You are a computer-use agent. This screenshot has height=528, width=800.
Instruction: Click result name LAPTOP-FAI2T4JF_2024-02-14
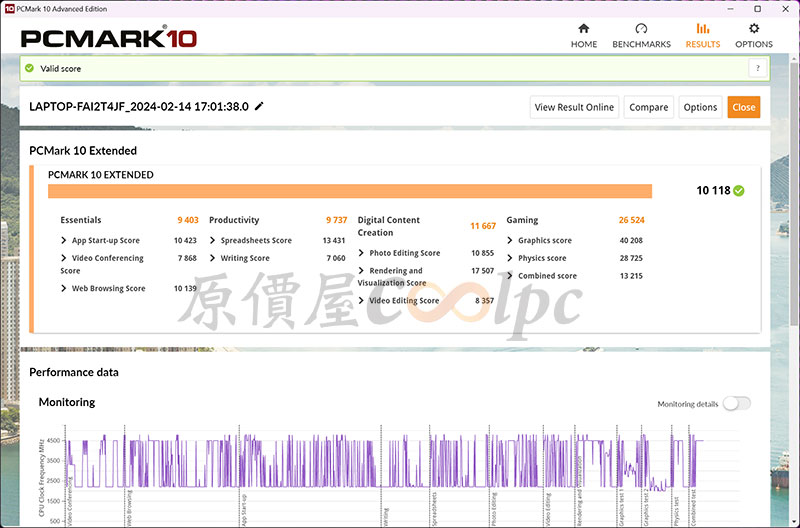pyautogui.click(x=139, y=106)
